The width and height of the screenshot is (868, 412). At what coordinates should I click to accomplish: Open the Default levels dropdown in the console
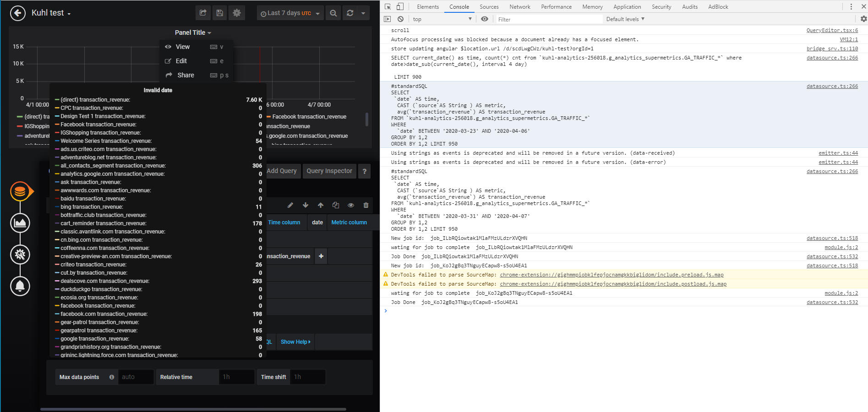pyautogui.click(x=625, y=19)
